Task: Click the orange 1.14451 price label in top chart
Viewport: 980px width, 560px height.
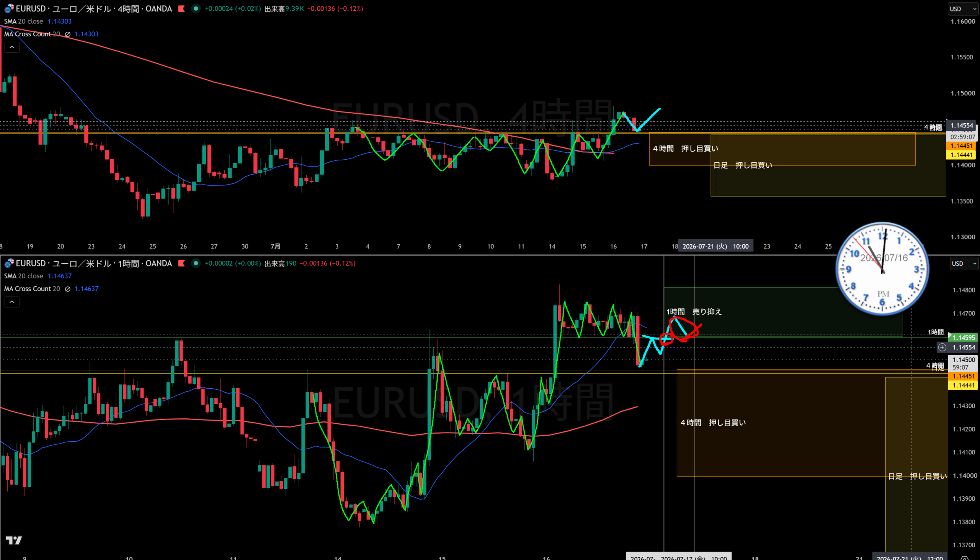Action: point(962,146)
